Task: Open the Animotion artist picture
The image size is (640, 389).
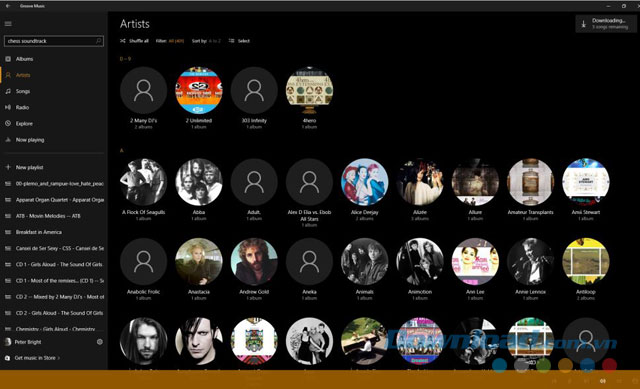Action: click(420, 262)
